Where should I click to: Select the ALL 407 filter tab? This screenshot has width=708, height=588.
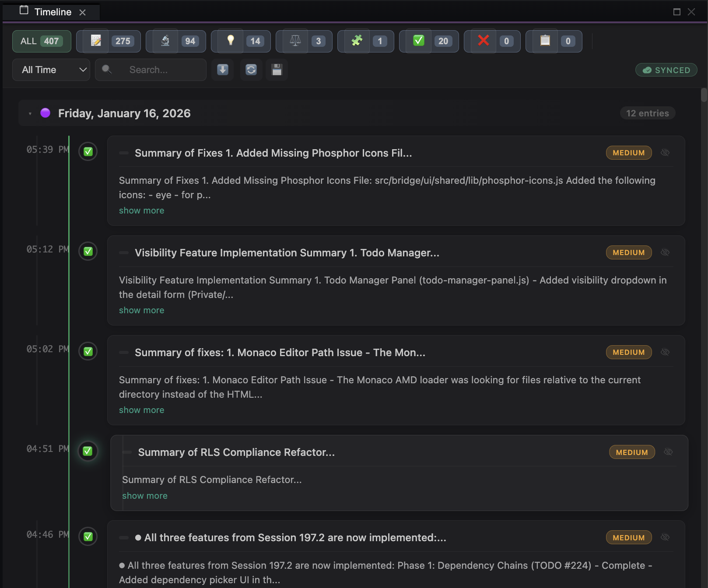coord(42,41)
